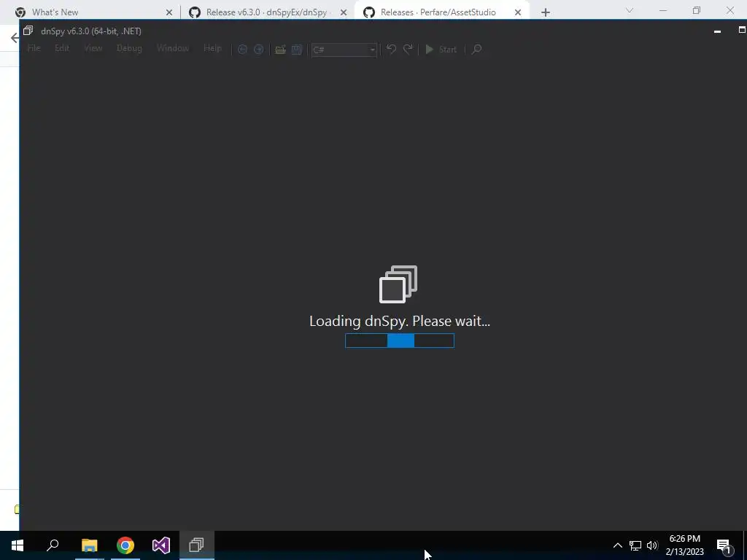The width and height of the screenshot is (747, 560).
Task: Open the View menu in dnSpy
Action: pos(93,49)
